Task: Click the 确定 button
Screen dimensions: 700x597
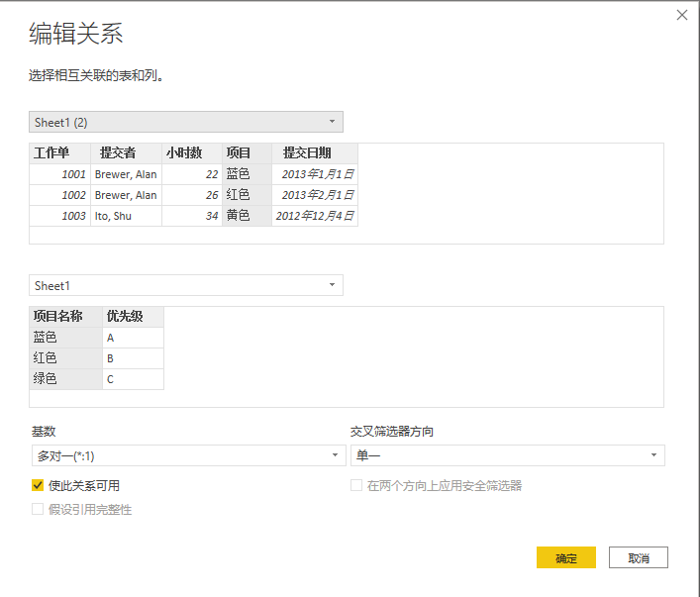Action: [x=565, y=557]
